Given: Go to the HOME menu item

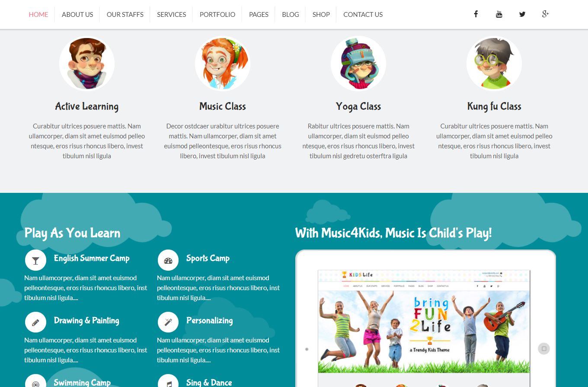Looking at the screenshot, I should (x=38, y=14).
